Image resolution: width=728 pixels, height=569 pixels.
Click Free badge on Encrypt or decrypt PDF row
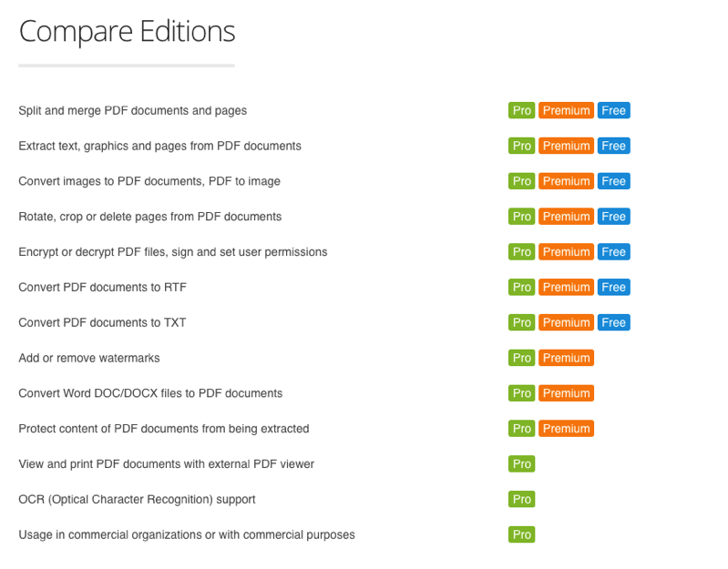coord(613,252)
